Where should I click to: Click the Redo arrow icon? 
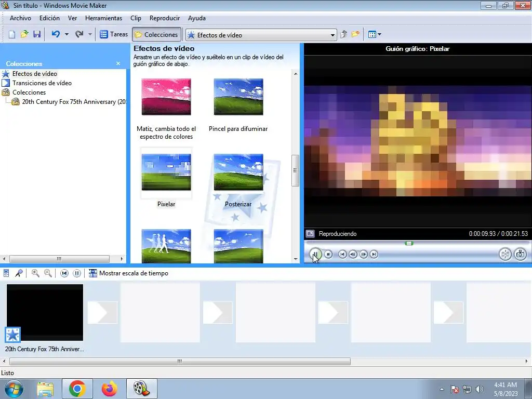tap(79, 34)
